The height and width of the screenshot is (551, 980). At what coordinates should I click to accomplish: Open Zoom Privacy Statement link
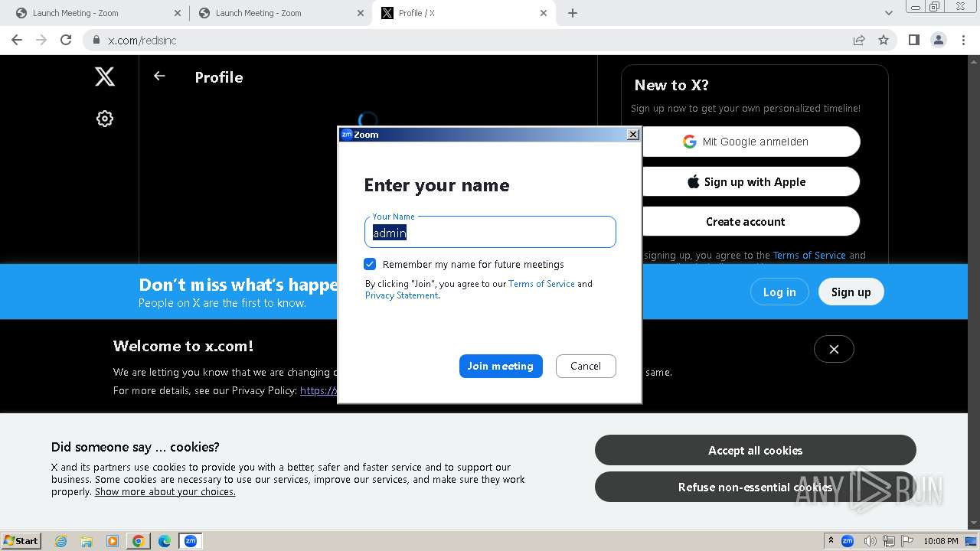(x=401, y=295)
